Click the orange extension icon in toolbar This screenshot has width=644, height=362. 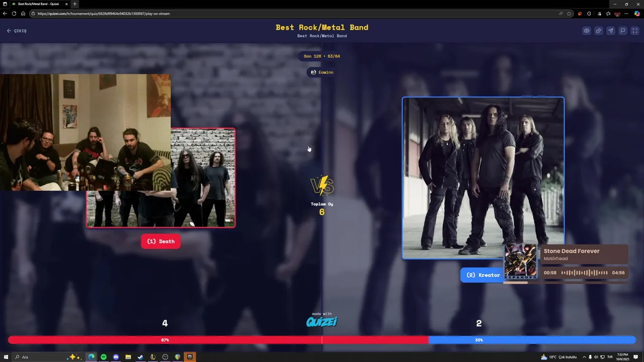[x=580, y=14]
